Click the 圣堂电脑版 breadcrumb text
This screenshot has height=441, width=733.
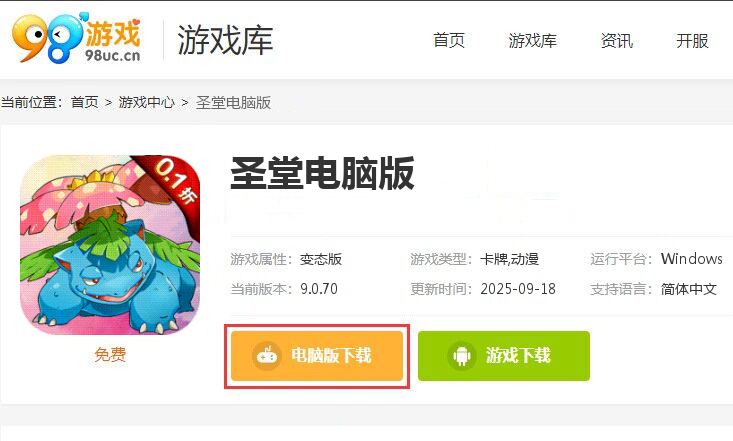tap(233, 102)
